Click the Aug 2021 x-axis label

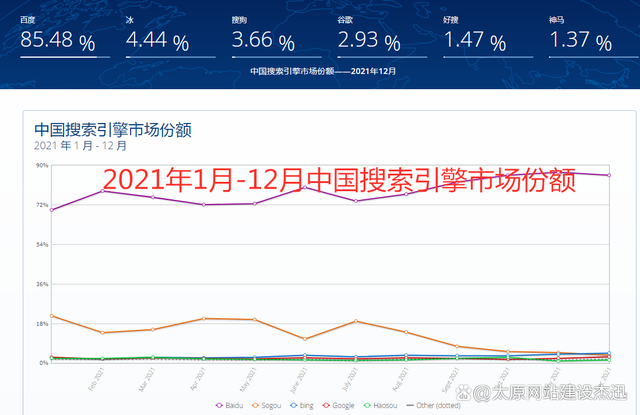[x=400, y=379]
